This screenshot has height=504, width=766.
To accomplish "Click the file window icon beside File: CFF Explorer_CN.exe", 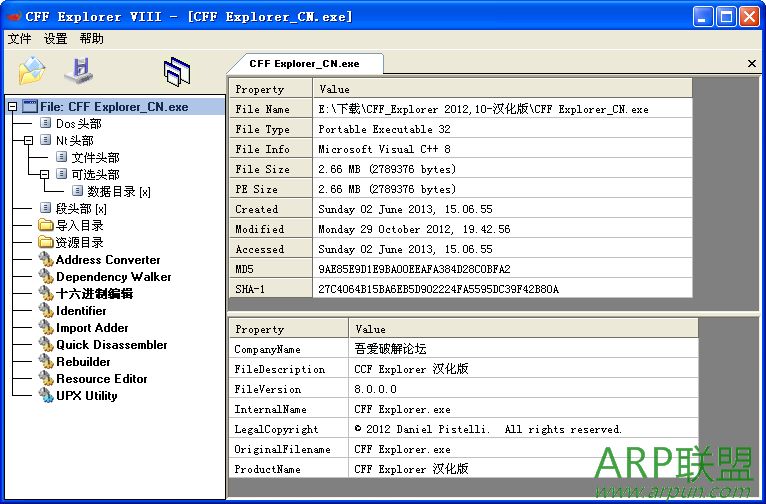I will (x=30, y=106).
